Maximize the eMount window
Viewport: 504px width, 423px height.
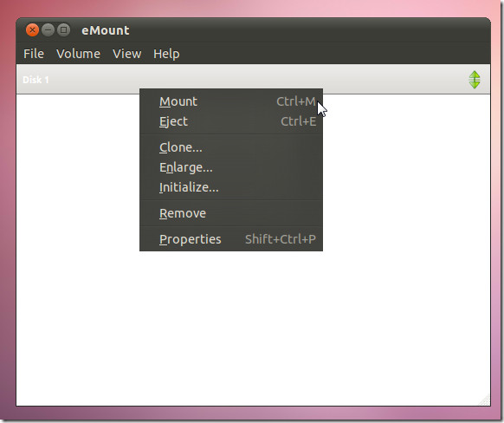point(63,30)
